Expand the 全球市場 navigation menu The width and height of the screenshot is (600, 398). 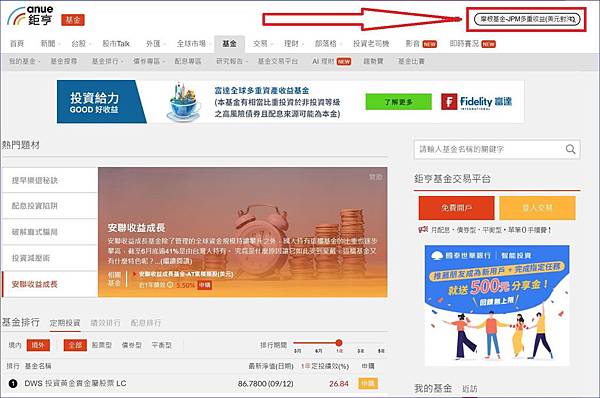click(194, 44)
